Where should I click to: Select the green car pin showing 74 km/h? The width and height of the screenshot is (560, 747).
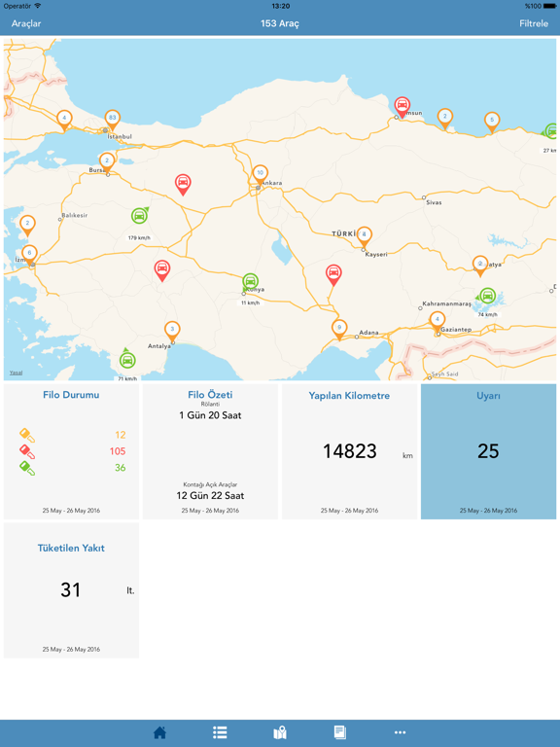pos(487,296)
